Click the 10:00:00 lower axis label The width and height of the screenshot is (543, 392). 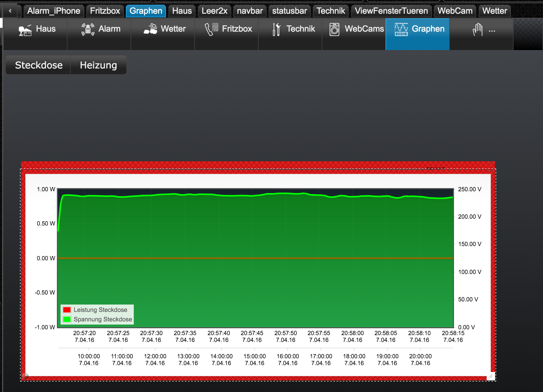89,360
